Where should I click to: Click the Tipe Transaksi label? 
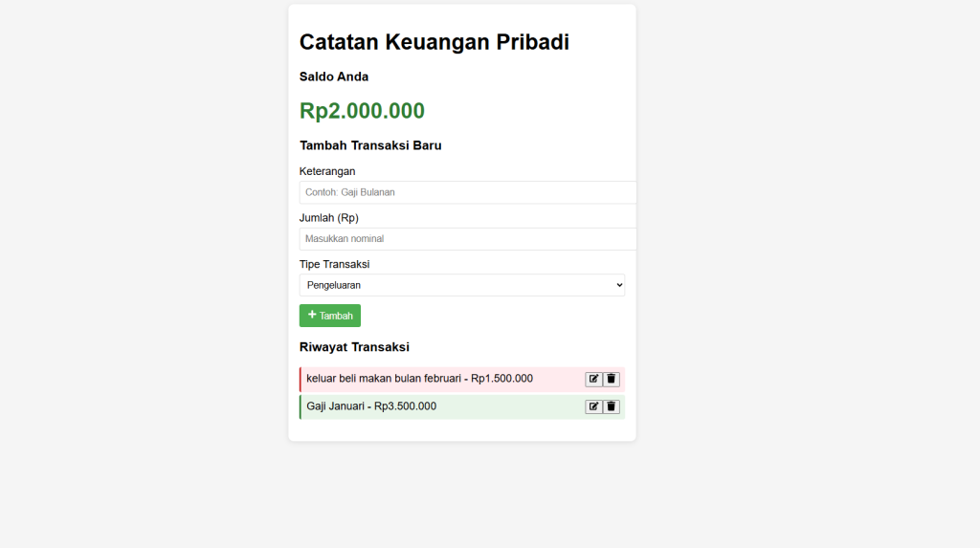334,264
